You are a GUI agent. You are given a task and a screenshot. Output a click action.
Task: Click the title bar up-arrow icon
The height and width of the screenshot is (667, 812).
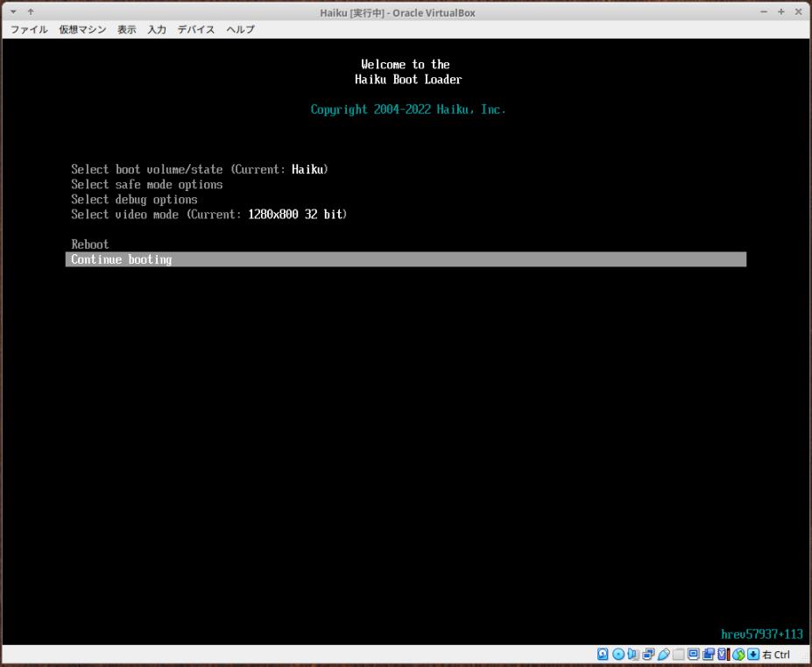[x=31, y=11]
